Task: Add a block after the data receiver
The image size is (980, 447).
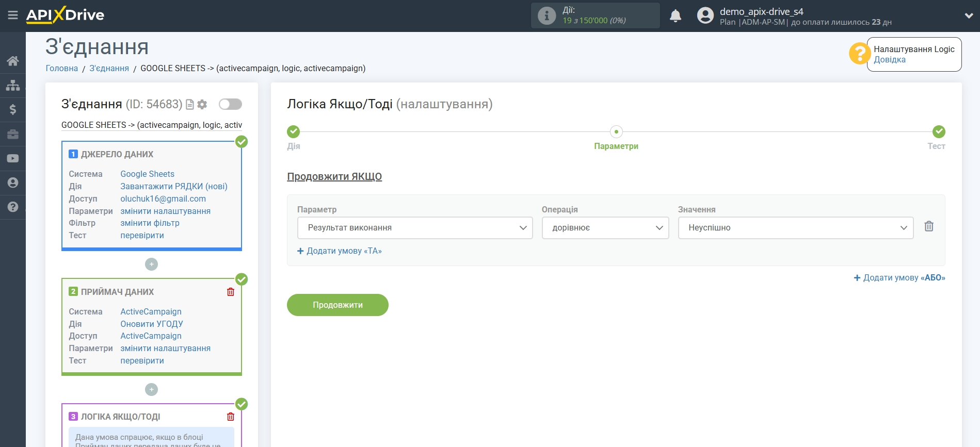Action: click(151, 390)
